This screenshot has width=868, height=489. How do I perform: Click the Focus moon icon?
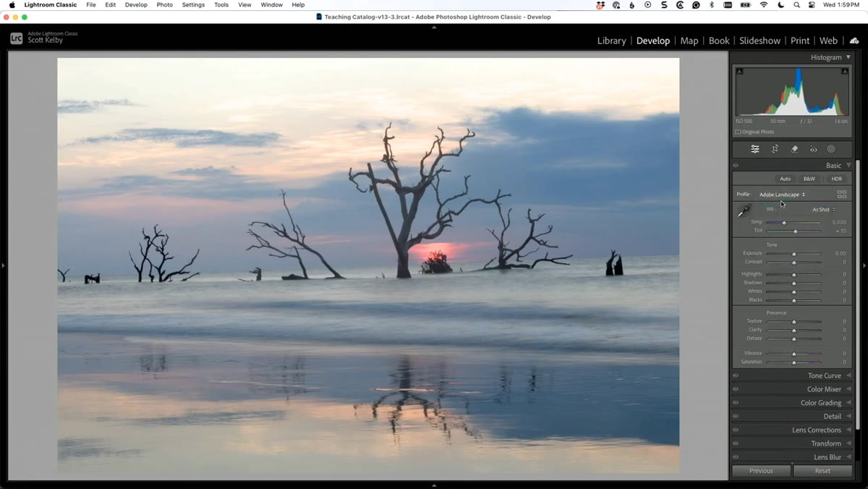click(x=781, y=5)
